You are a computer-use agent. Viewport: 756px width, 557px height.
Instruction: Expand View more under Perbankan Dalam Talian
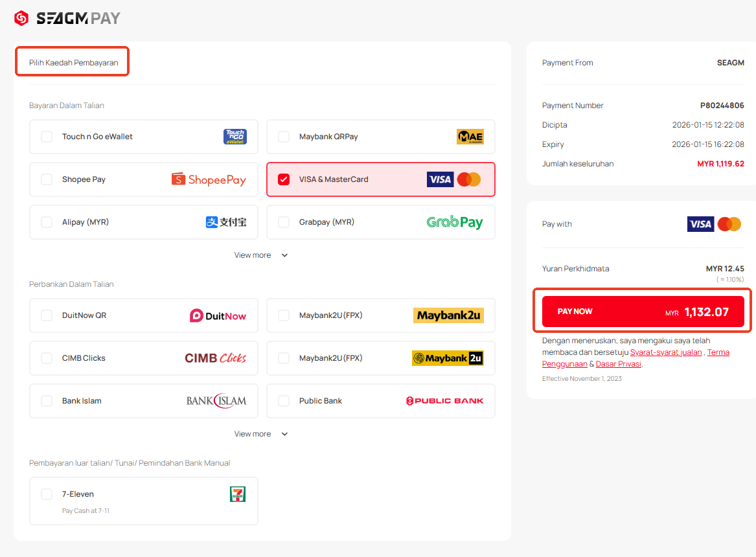tap(261, 434)
